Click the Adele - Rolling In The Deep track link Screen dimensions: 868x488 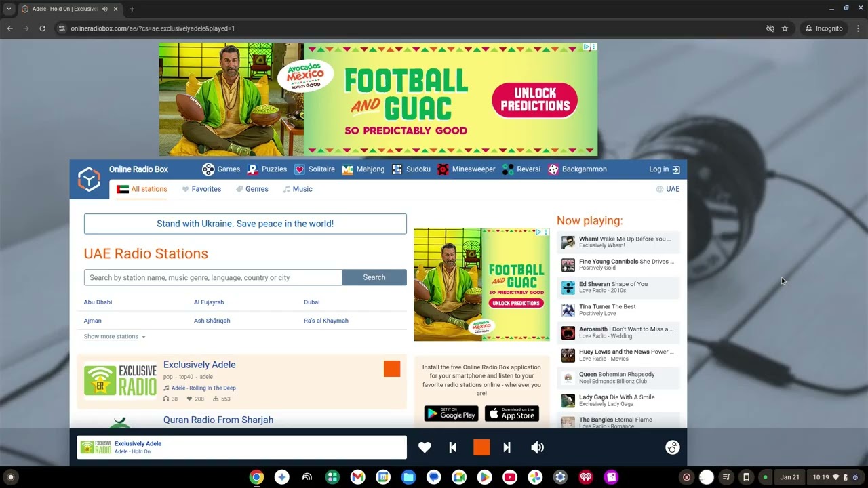(x=203, y=388)
